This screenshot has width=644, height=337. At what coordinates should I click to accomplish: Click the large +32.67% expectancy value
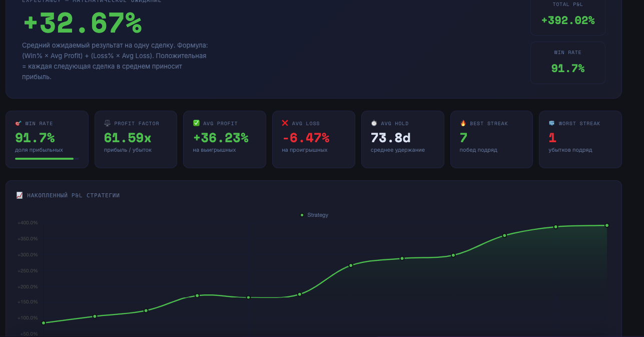pyautogui.click(x=83, y=23)
